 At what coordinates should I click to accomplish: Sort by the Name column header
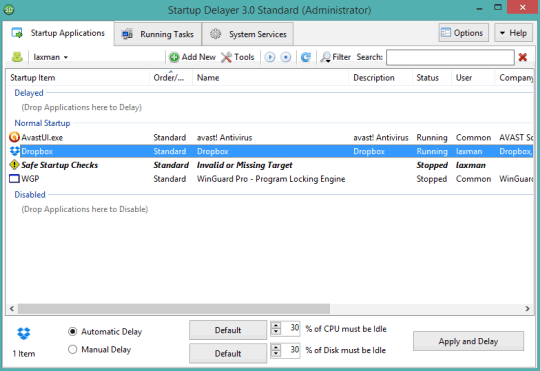[271, 78]
